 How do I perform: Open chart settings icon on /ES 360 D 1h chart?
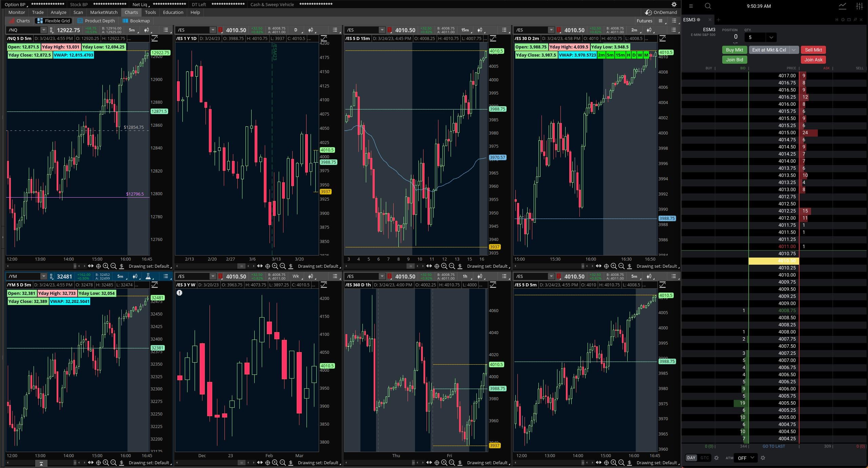pos(480,276)
